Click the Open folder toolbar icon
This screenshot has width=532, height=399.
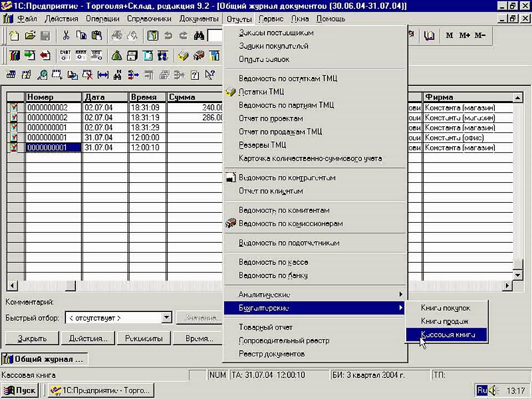click(x=30, y=35)
